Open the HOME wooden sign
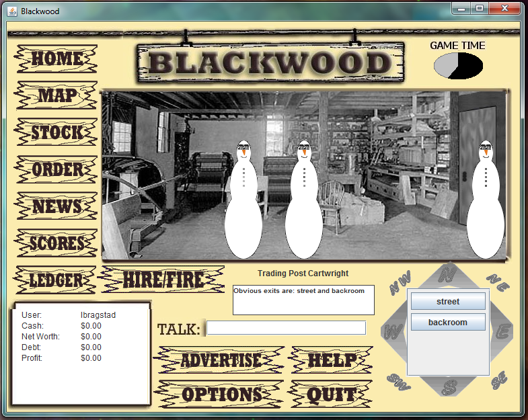Viewport: 528px width, 420px height. click(56, 58)
